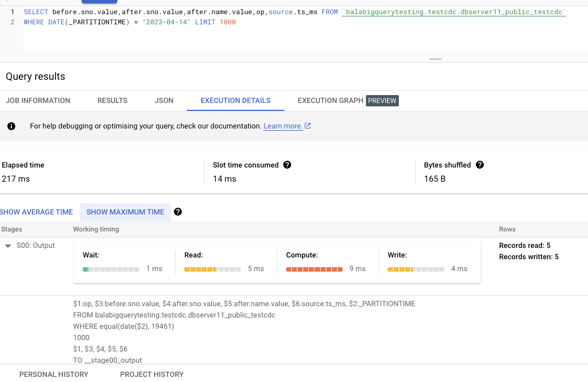588x382 pixels.
Task: Select the Execution Details tab
Action: (236, 100)
